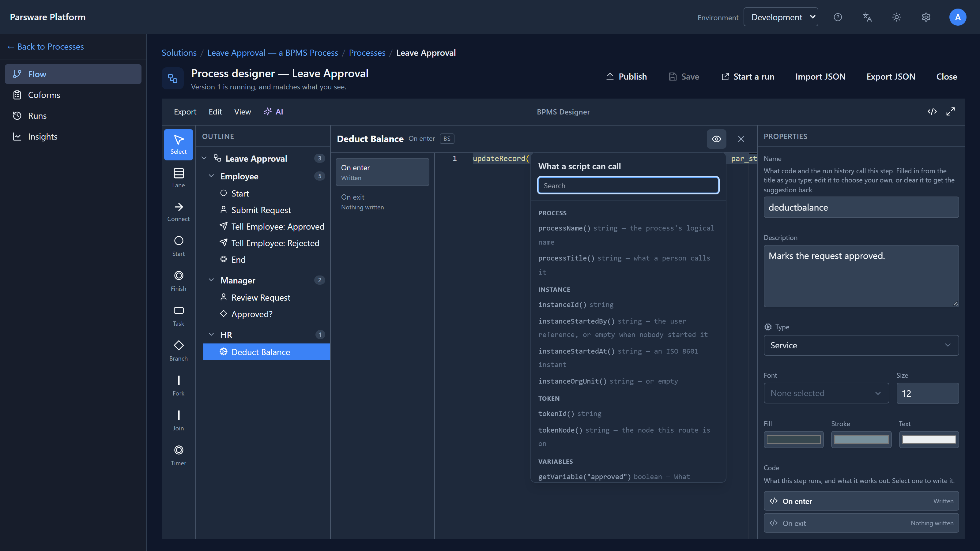Viewport: 980px width, 551px height.
Task: Open the Export menu
Action: (x=185, y=111)
